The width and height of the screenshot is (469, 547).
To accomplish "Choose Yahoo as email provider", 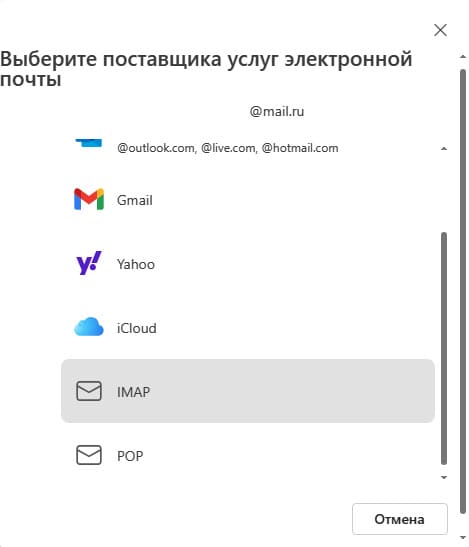I will (248, 264).
